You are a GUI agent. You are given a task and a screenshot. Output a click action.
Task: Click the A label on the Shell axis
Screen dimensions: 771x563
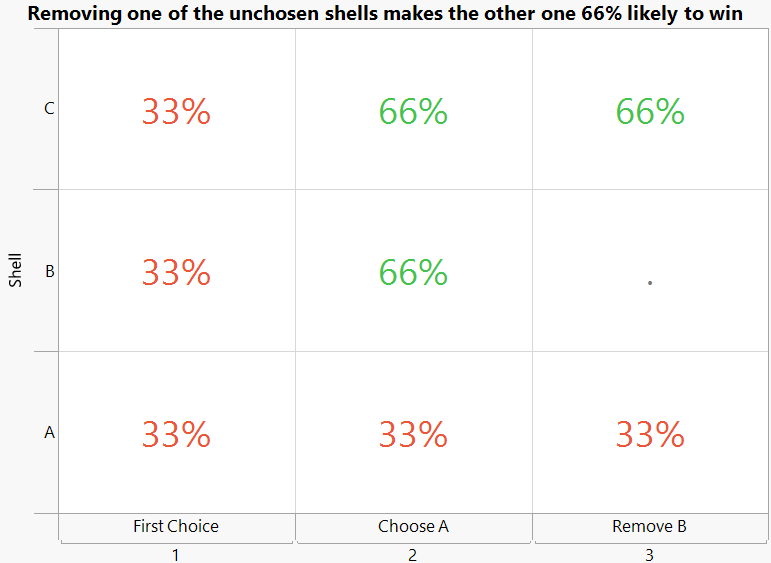point(49,433)
